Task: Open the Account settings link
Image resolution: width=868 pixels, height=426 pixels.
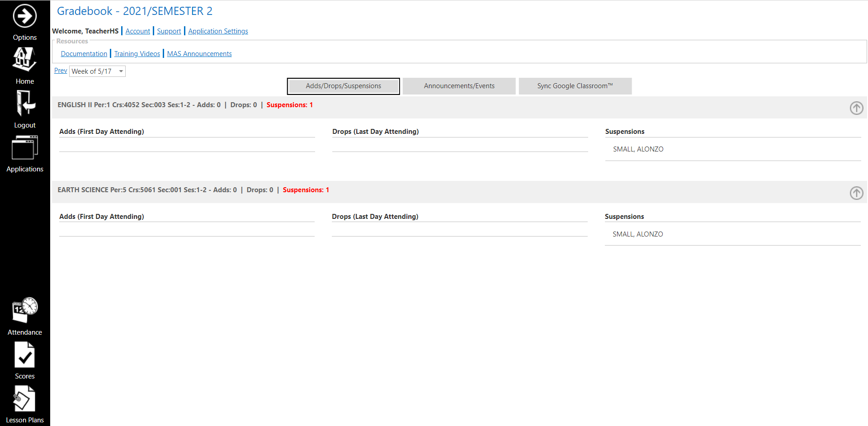Action: (137, 31)
